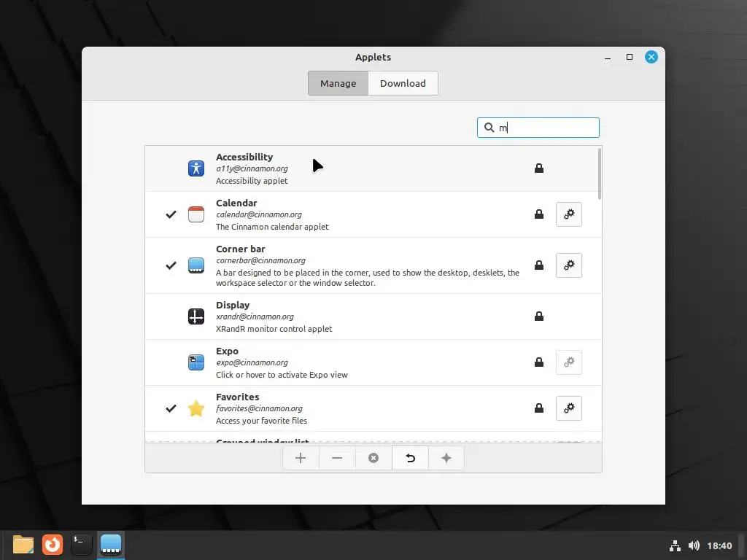This screenshot has width=747, height=560.
Task: Close the Applets window
Action: tap(651, 57)
